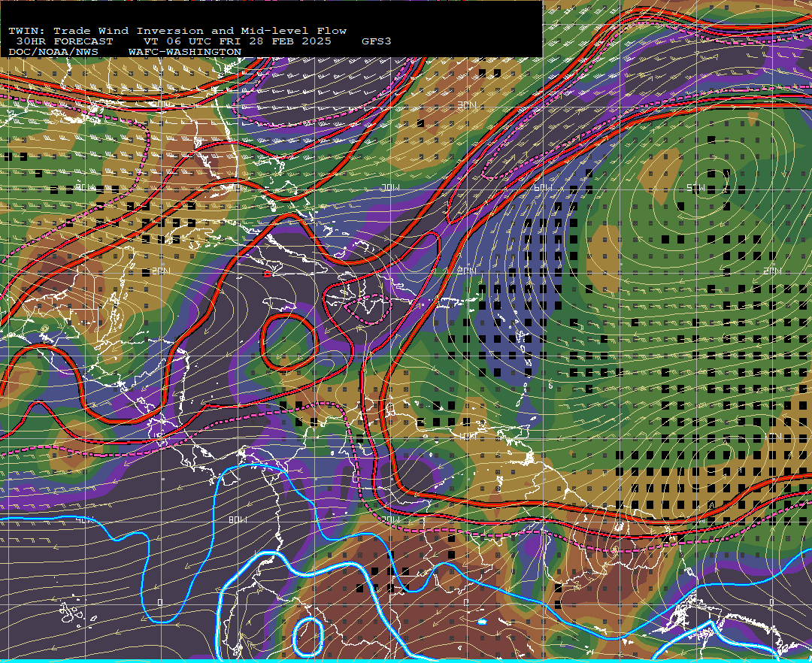Click the 'TWIN: Trade Wind Inversion and Mid-level Flow' title
This screenshot has width=812, height=663.
[177, 31]
